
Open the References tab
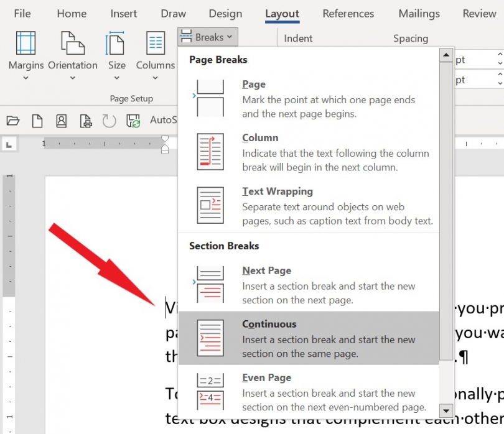pos(348,14)
